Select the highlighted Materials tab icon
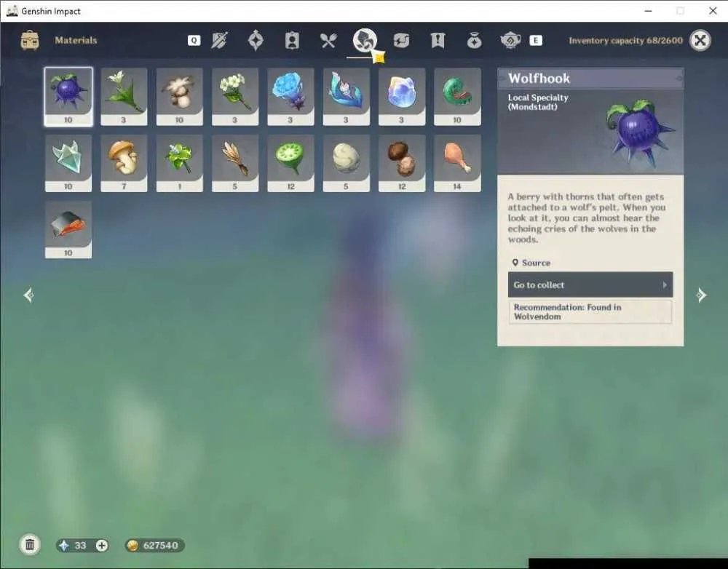 (x=365, y=40)
